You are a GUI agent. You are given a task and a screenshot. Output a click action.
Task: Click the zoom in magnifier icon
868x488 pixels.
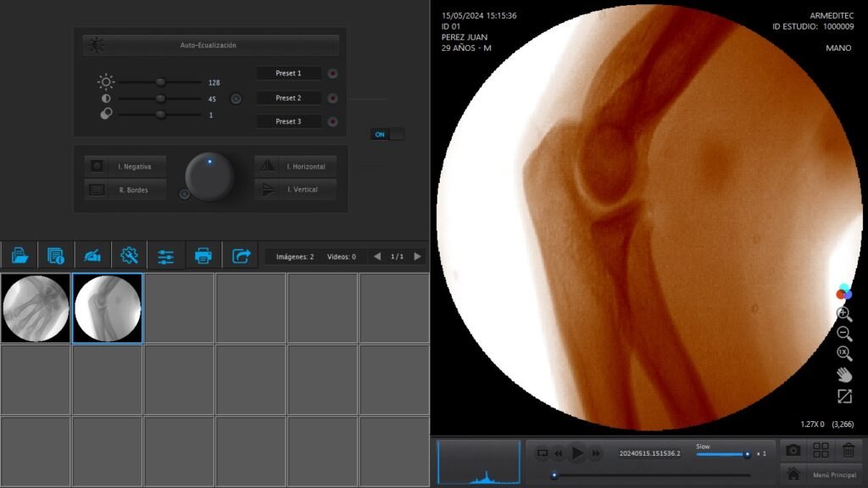tap(844, 313)
